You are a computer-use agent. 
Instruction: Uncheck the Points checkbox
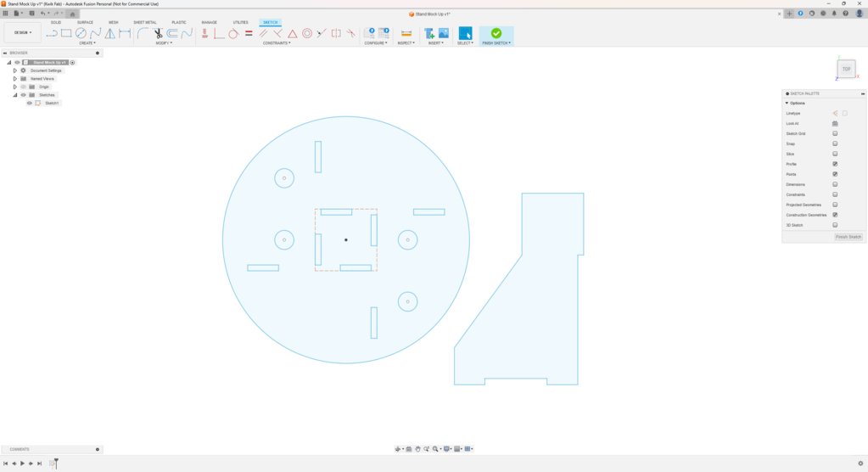pyautogui.click(x=835, y=174)
